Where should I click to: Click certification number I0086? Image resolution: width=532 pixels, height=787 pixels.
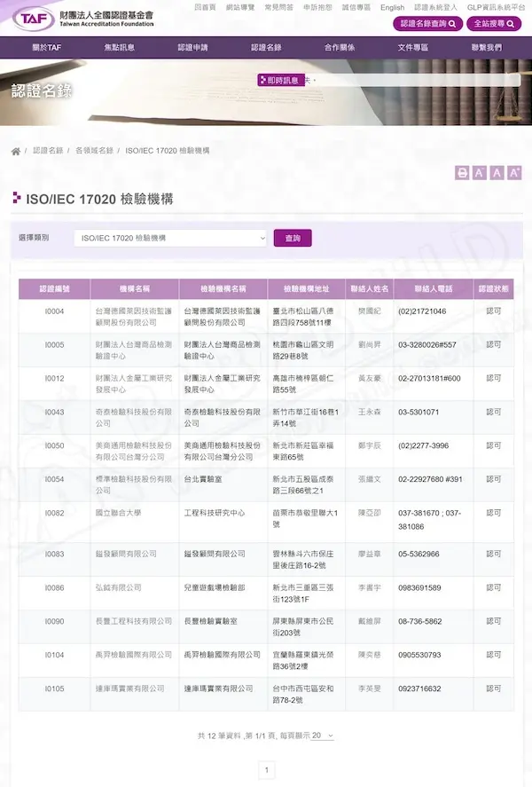click(x=55, y=587)
